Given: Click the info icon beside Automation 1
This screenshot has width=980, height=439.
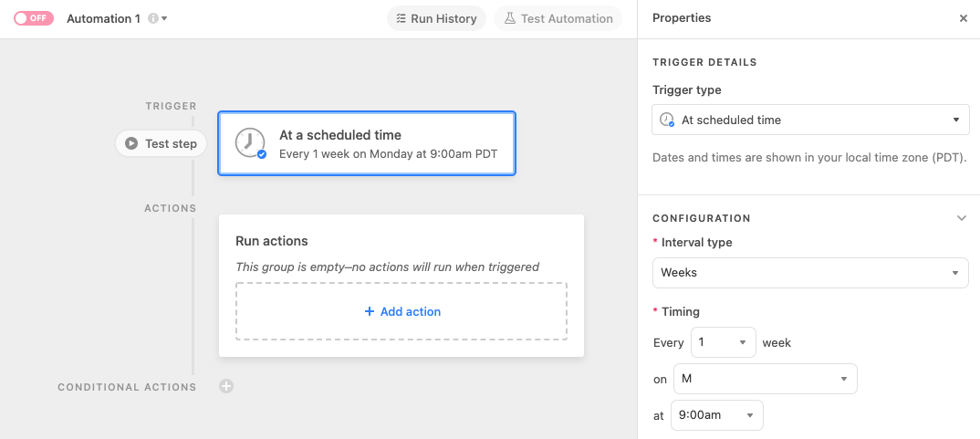Looking at the screenshot, I should [x=152, y=19].
